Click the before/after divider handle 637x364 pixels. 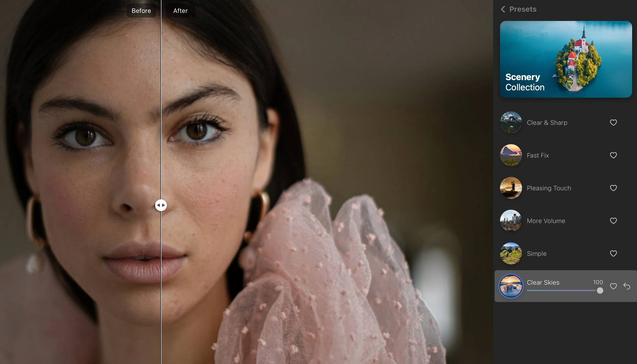click(161, 205)
